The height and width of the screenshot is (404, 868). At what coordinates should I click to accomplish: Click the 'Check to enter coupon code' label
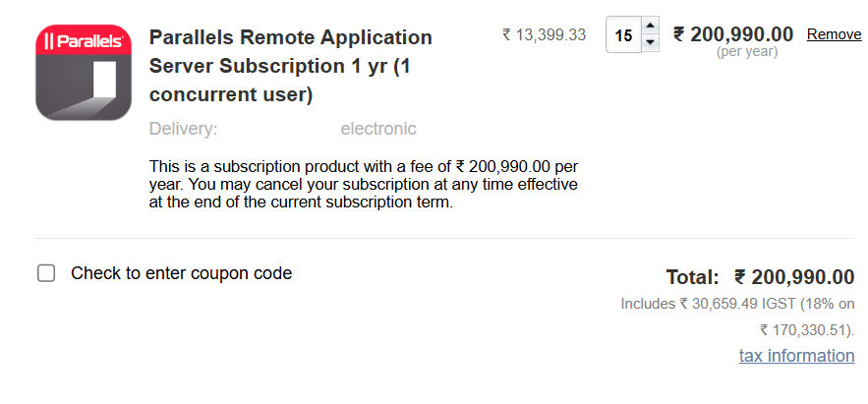(182, 273)
